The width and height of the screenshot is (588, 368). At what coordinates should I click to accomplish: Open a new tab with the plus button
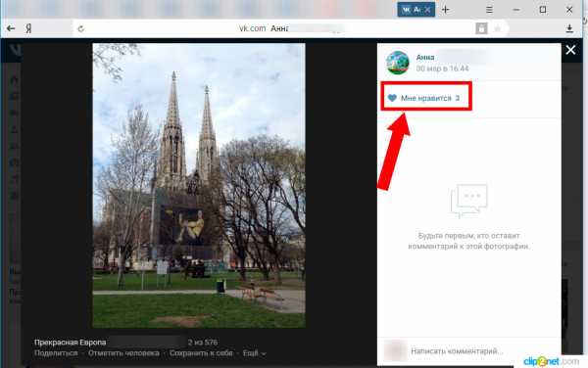[x=445, y=10]
